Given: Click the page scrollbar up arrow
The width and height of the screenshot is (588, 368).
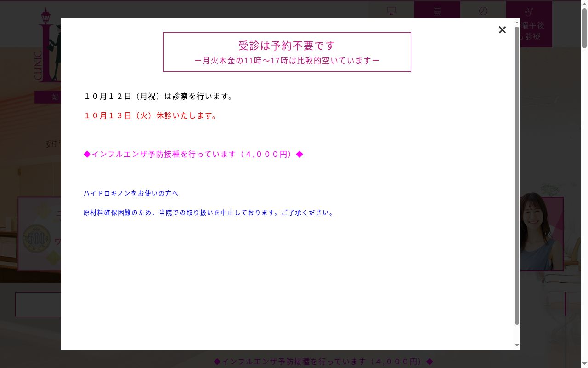Looking at the screenshot, I should [x=584, y=4].
